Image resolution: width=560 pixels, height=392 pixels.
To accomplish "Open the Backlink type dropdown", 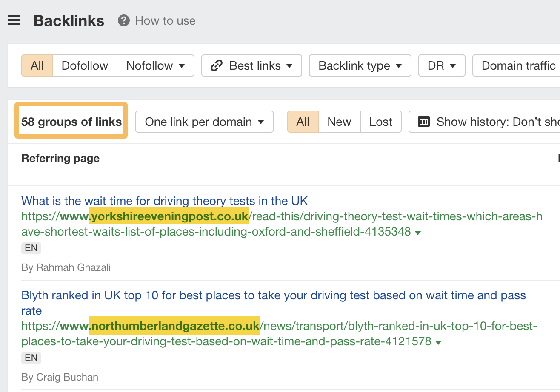I will pyautogui.click(x=360, y=65).
